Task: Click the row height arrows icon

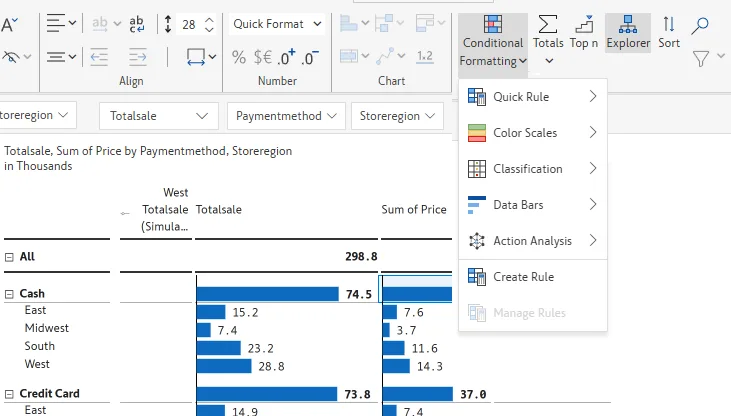Action: tap(168, 24)
